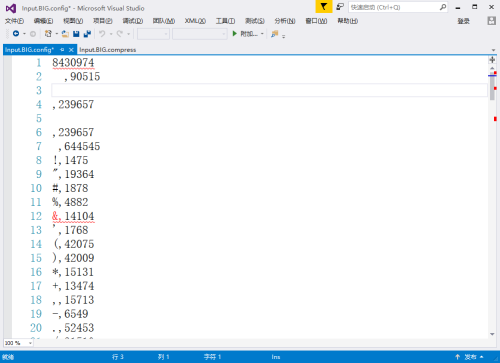Click the vertical scrollbar down arrow
Screen dimensions: 500x363
(492, 334)
